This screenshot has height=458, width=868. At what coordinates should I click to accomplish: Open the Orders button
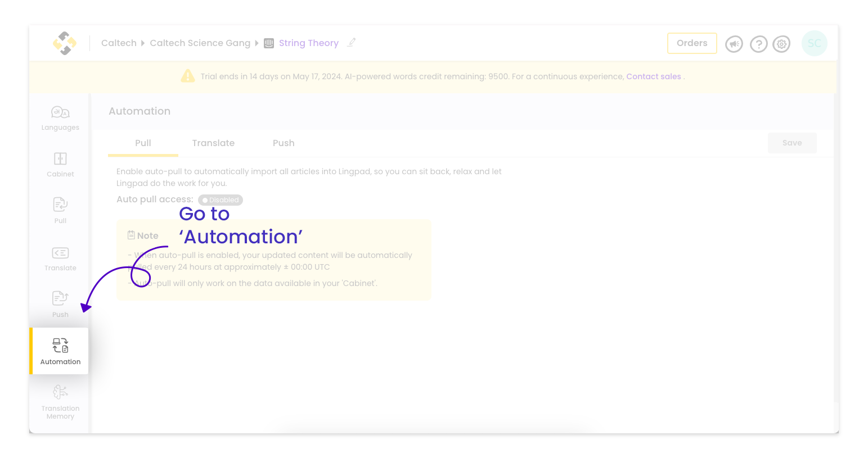pyautogui.click(x=692, y=43)
